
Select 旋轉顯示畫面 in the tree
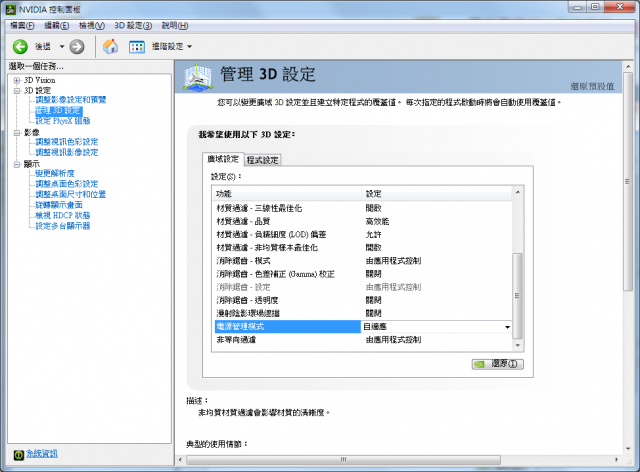point(59,205)
